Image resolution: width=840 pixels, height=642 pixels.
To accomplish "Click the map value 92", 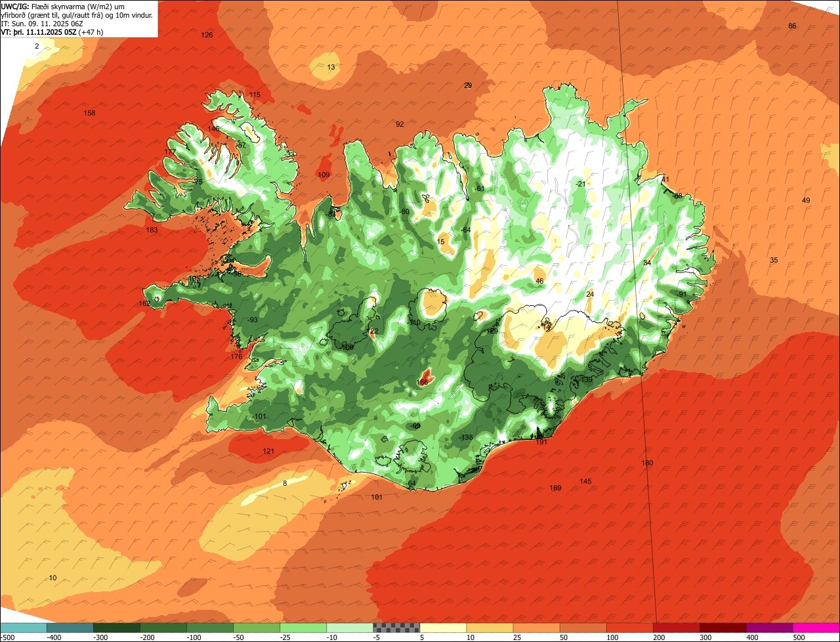I will [x=400, y=124].
